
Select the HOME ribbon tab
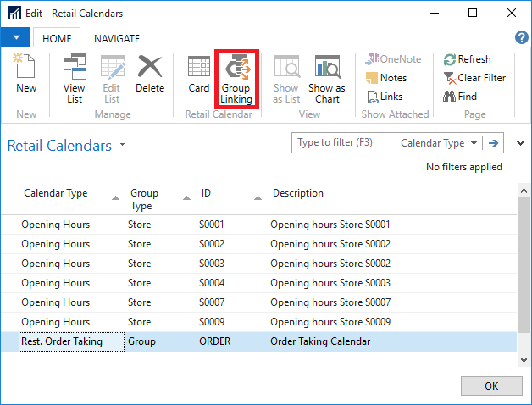(x=58, y=38)
